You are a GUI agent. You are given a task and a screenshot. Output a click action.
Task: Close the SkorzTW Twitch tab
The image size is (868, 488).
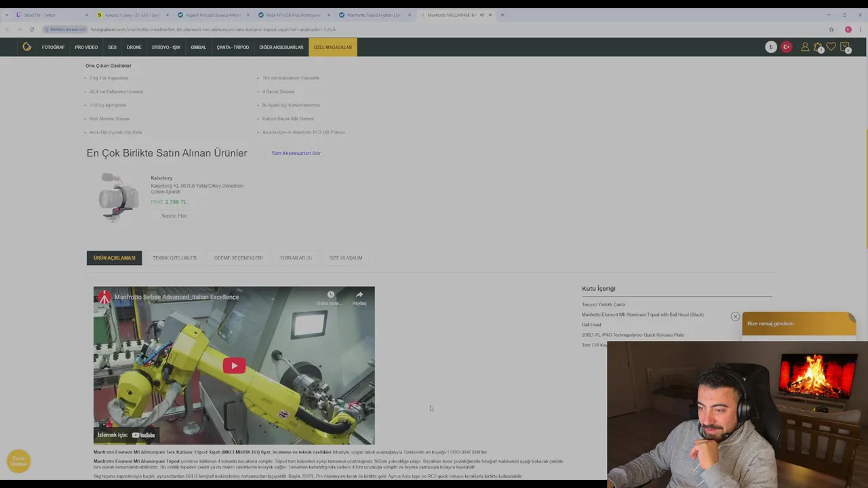click(87, 15)
